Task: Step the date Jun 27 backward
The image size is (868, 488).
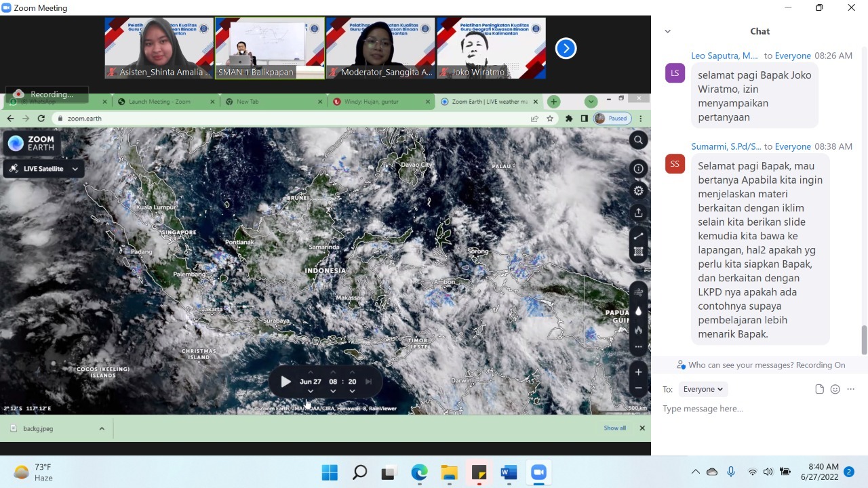Action: (311, 391)
